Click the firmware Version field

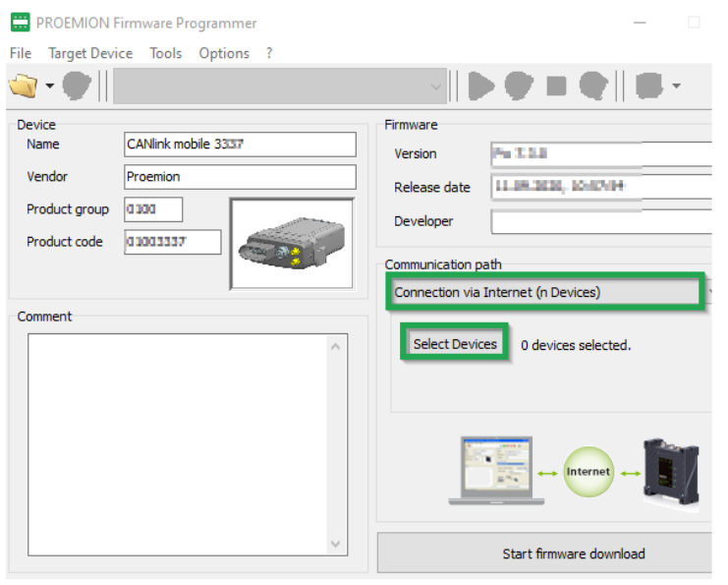tap(601, 153)
